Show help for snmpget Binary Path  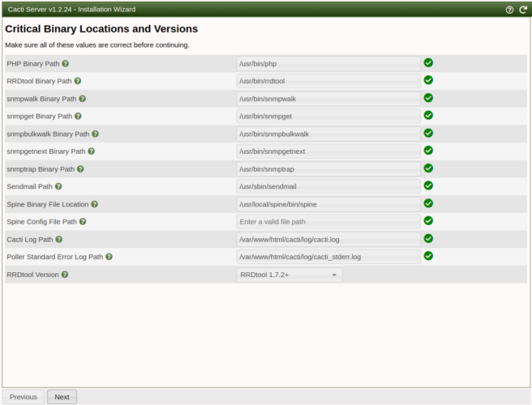78,117
